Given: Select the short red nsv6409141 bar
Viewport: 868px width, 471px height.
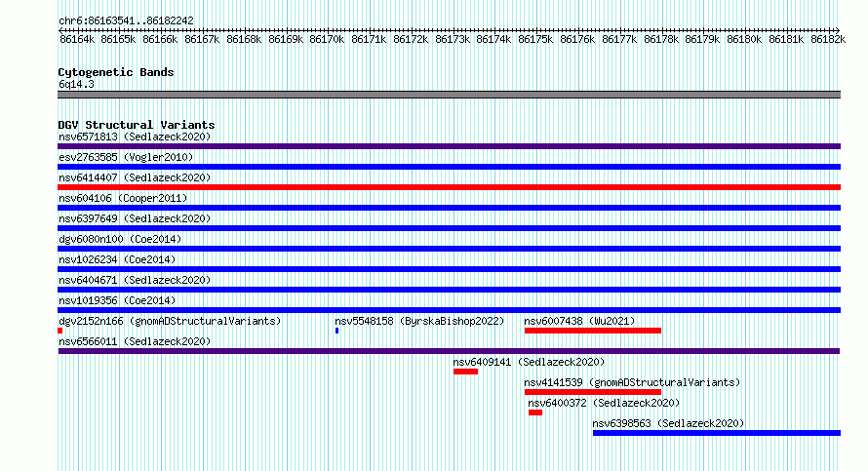Looking at the screenshot, I should (465, 372).
